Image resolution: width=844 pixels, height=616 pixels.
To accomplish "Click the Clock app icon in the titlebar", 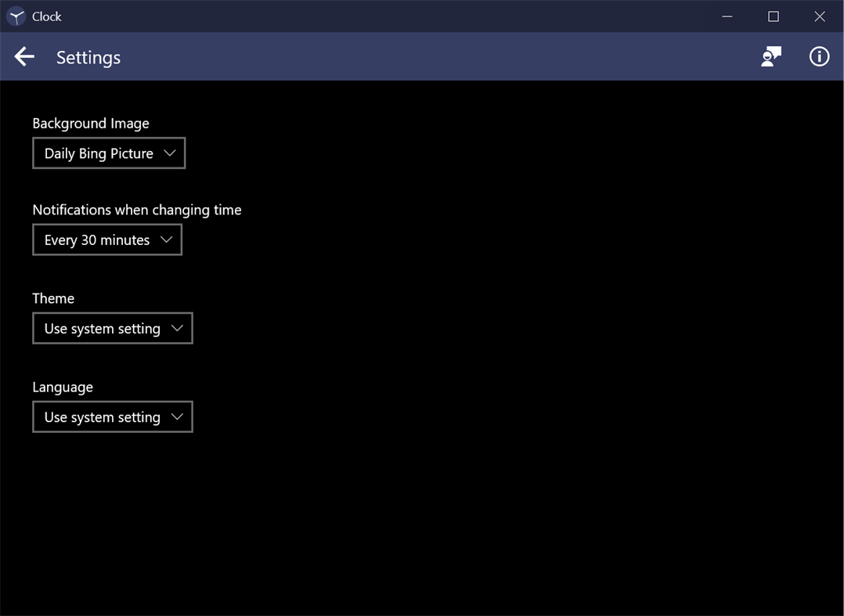I will [x=15, y=16].
